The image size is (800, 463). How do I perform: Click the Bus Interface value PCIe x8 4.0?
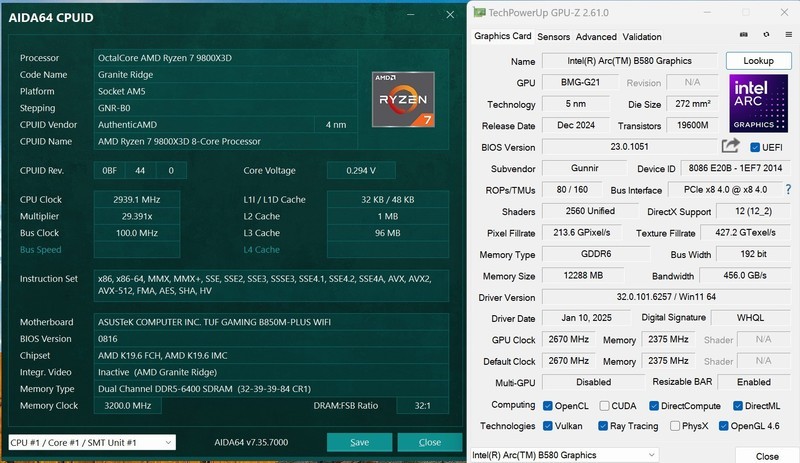tap(725, 189)
